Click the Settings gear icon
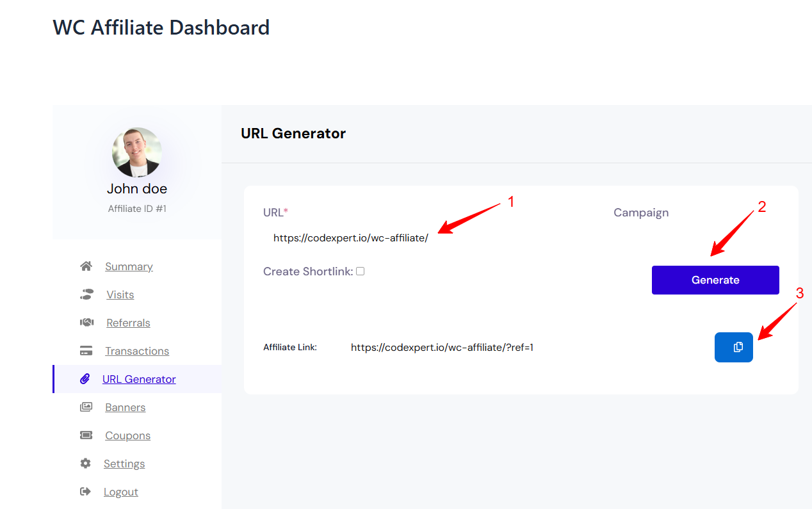Viewport: 812px width, 509px height. click(x=85, y=464)
